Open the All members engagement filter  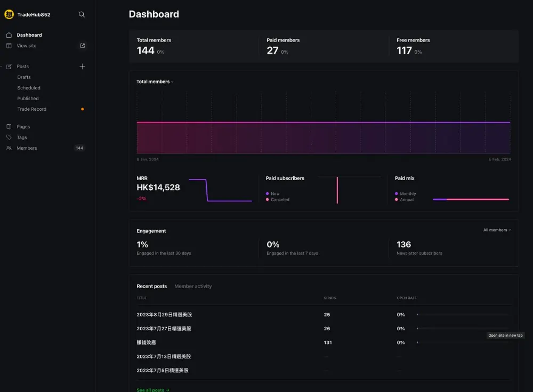(x=497, y=230)
